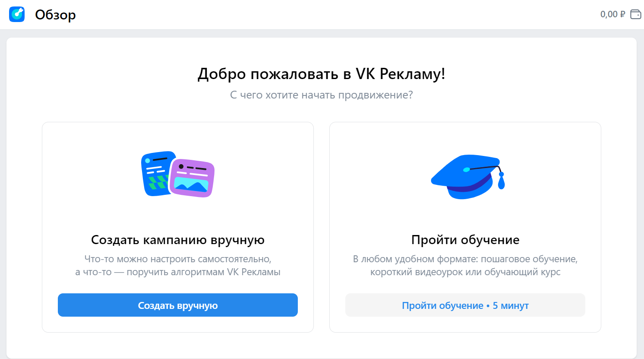Click the manual campaign description text
The height and width of the screenshot is (359, 644).
click(178, 266)
